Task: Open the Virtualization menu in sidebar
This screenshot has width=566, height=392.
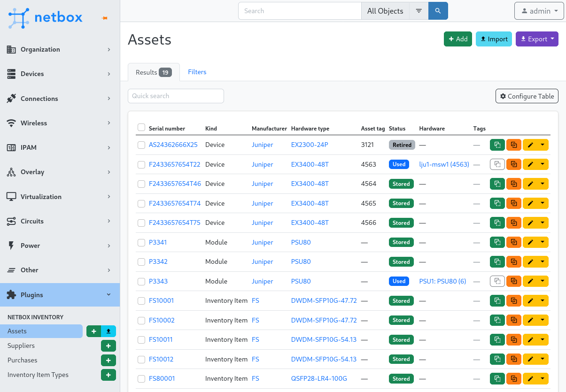Action: (x=60, y=197)
